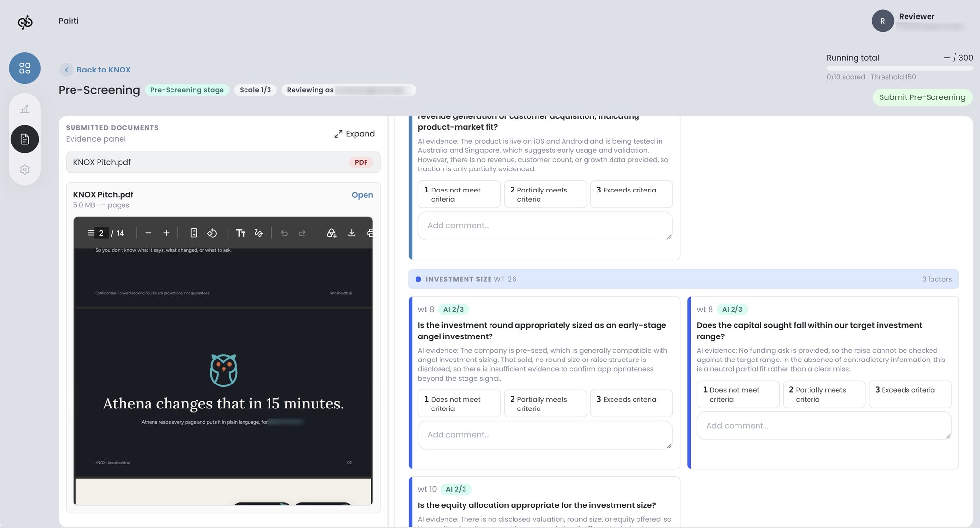The width and height of the screenshot is (980, 528).
Task: Choose 'Exceeds criteria' for product-market fit question
Action: [631, 194]
